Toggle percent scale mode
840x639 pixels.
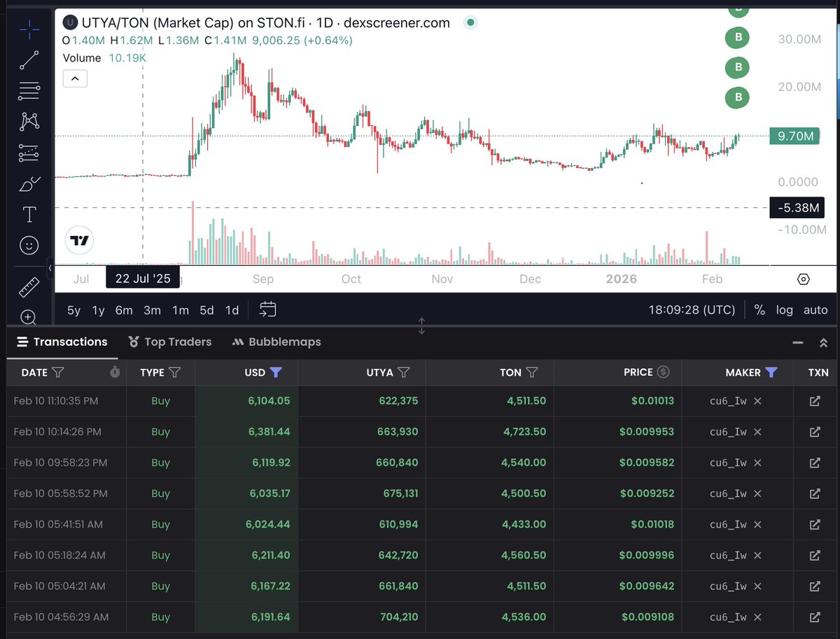tap(759, 310)
